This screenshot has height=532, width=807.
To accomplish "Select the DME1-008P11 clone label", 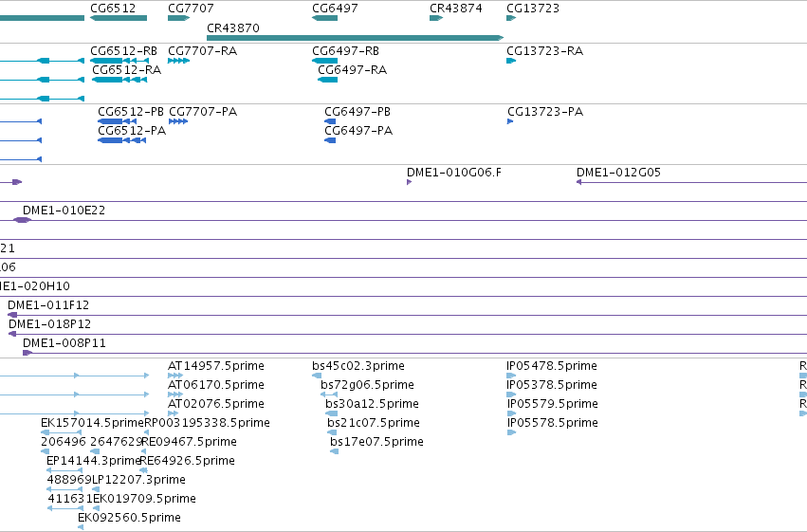I will tap(64, 343).
